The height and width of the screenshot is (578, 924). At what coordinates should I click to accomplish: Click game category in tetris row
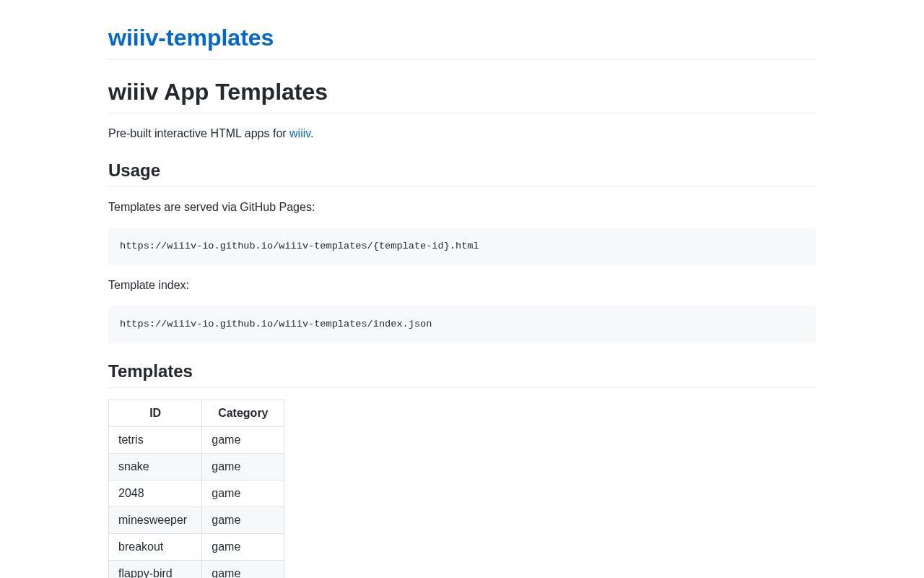(243, 440)
